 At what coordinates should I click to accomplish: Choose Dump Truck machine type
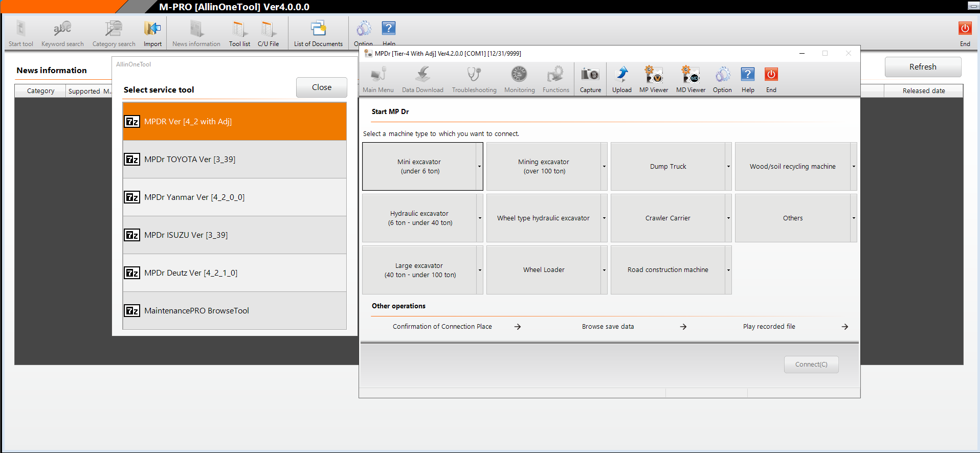668,167
